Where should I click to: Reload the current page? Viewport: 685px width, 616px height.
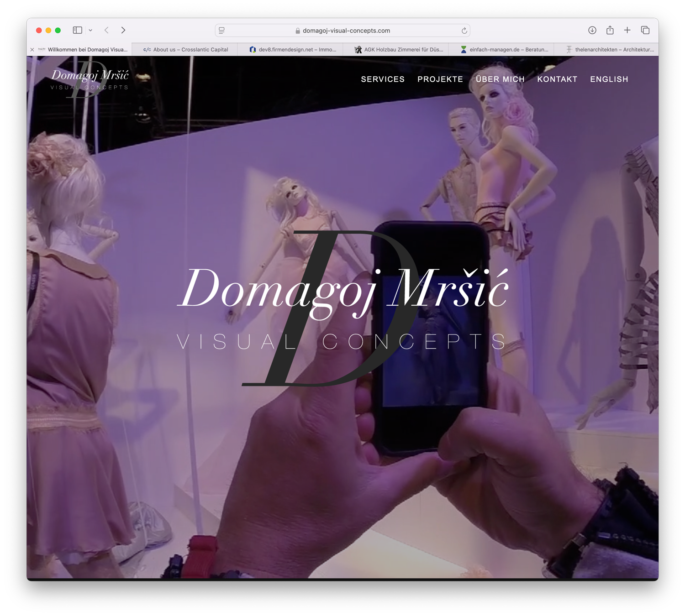[464, 31]
